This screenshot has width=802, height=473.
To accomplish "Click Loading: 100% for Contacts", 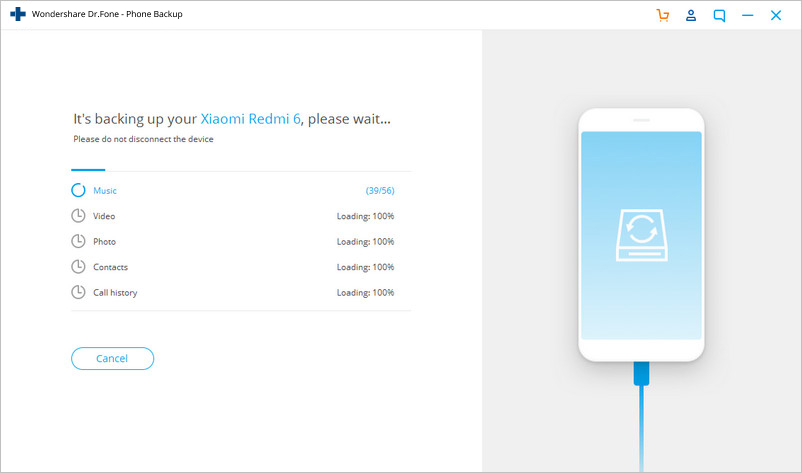I will click(x=365, y=267).
